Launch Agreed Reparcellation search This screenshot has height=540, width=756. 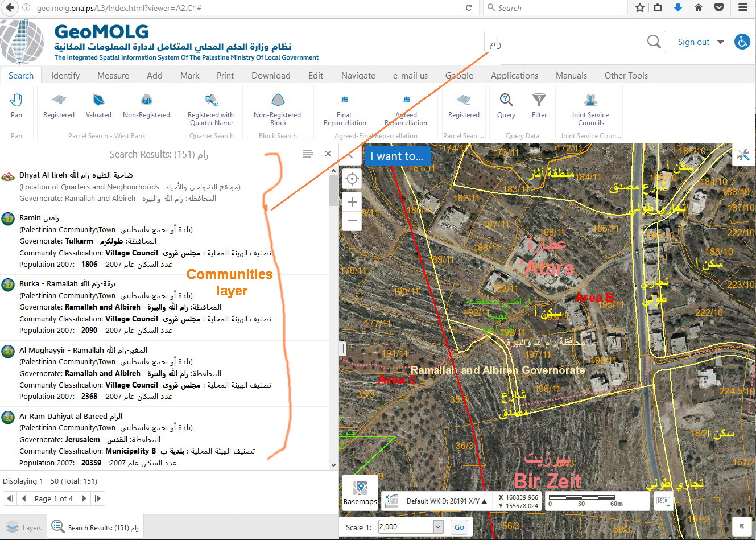[406, 110]
